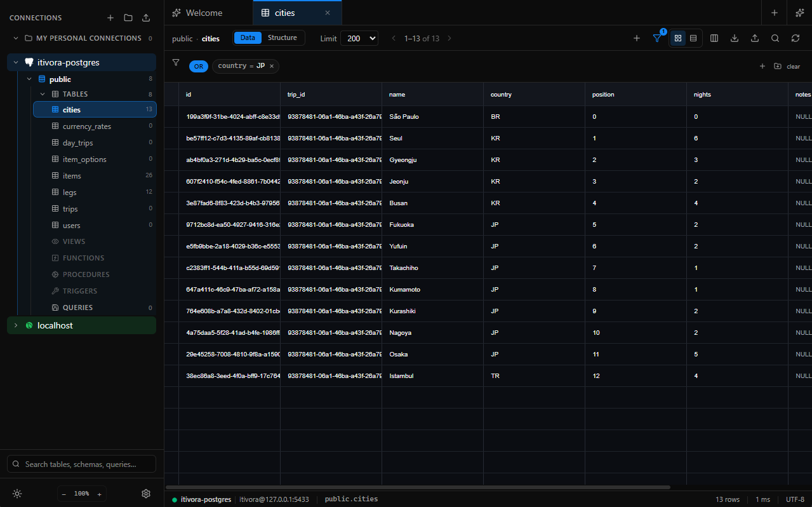Import data using the upload icon
This screenshot has width=812, height=507.
click(x=755, y=38)
